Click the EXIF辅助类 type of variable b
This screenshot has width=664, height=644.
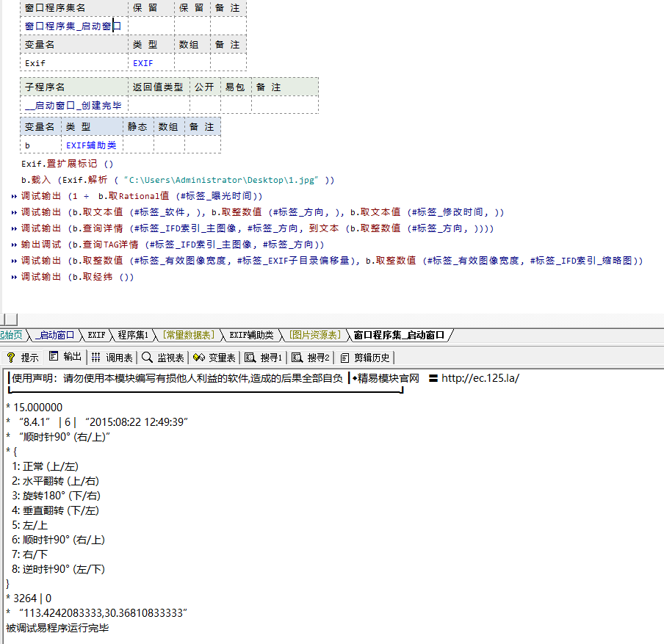pyautogui.click(x=91, y=145)
